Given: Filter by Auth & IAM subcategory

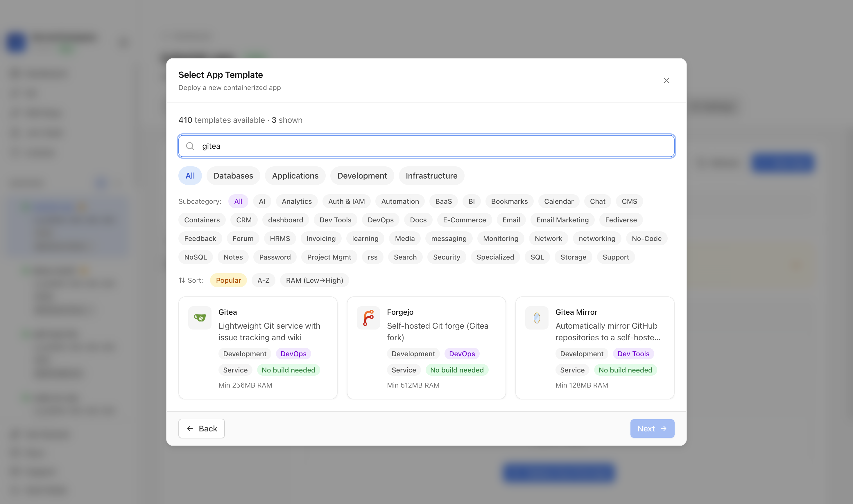Looking at the screenshot, I should tap(346, 201).
